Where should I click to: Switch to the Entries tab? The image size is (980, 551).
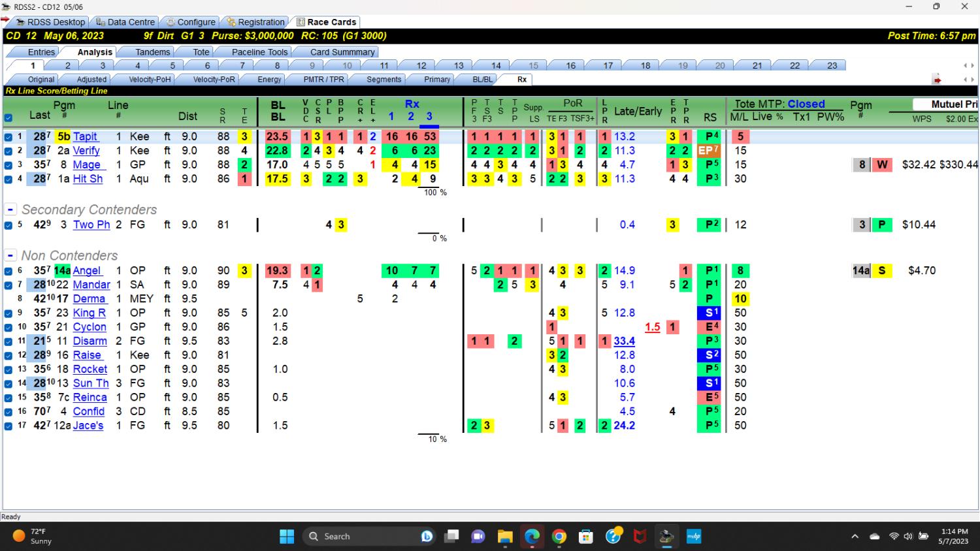click(x=41, y=52)
